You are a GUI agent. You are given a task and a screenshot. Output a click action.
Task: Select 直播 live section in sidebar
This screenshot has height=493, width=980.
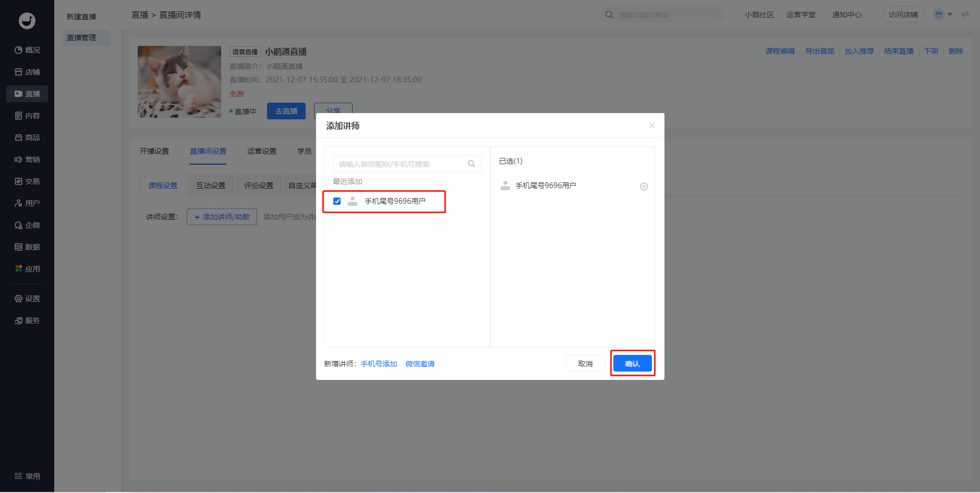point(27,94)
